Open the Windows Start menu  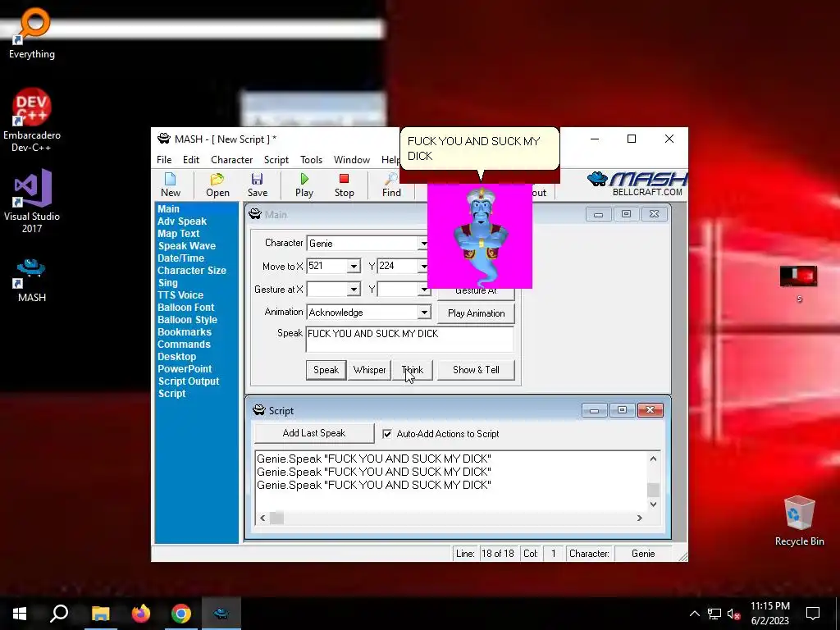click(20, 614)
